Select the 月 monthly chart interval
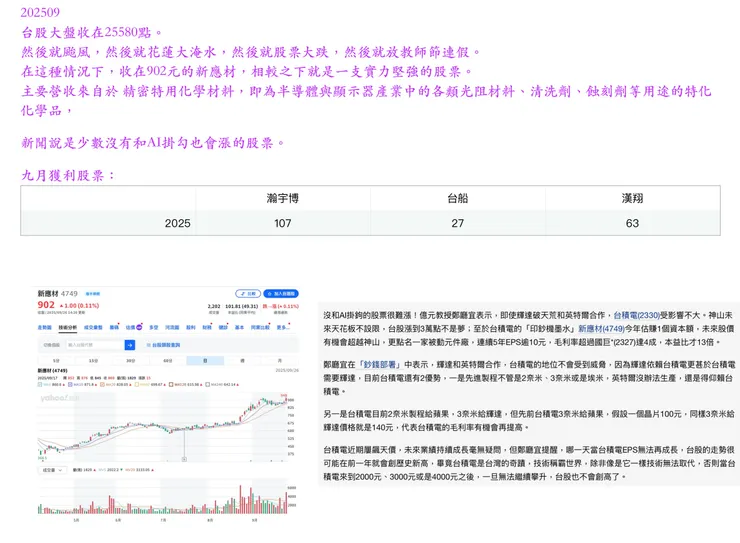 (279, 360)
